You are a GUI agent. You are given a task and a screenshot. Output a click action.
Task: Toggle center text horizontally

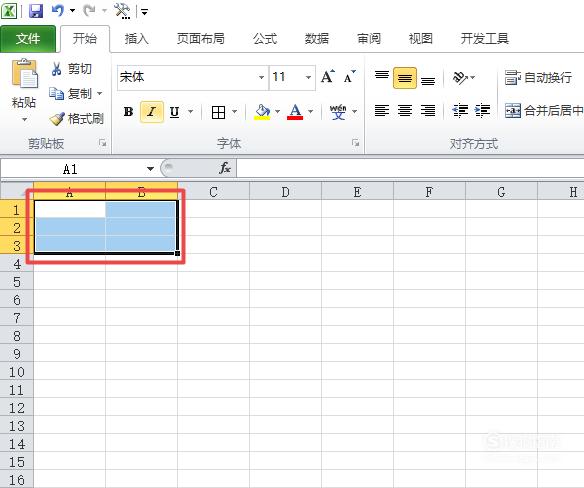[x=405, y=111]
